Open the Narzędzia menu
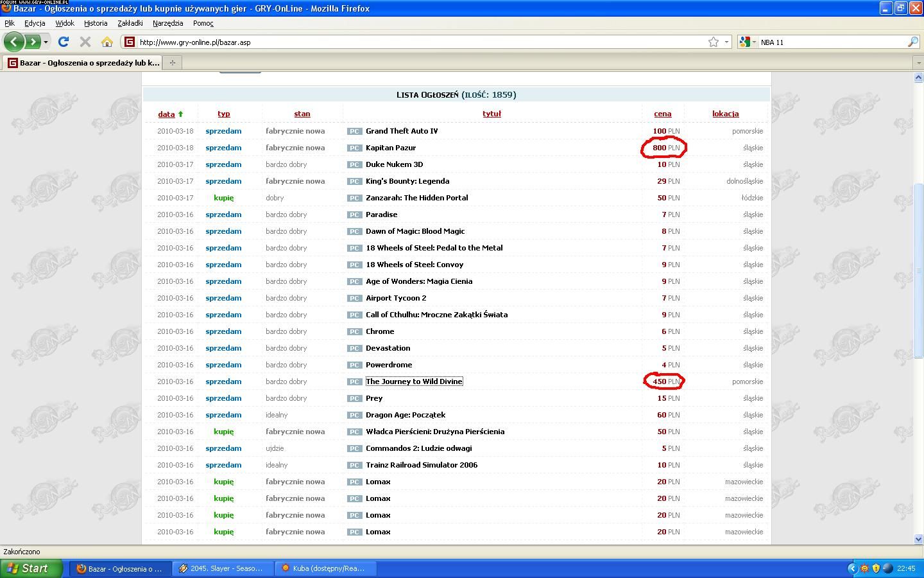This screenshot has width=924, height=578. coord(168,23)
